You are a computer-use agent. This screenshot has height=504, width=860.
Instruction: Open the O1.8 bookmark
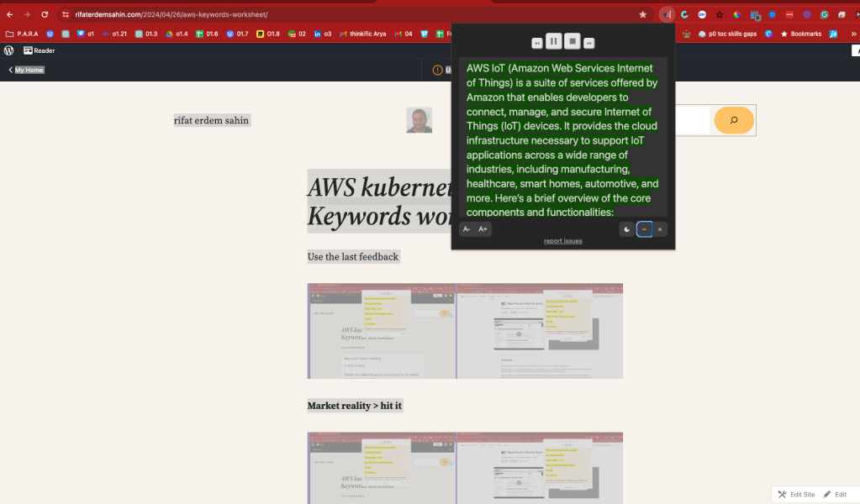(267, 34)
